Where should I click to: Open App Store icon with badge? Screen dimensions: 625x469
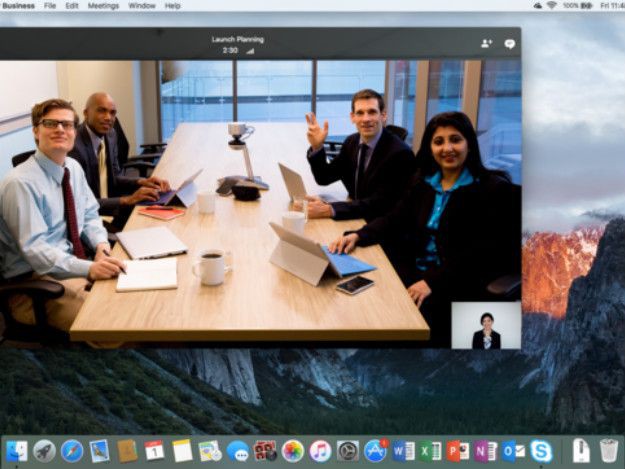(375, 451)
